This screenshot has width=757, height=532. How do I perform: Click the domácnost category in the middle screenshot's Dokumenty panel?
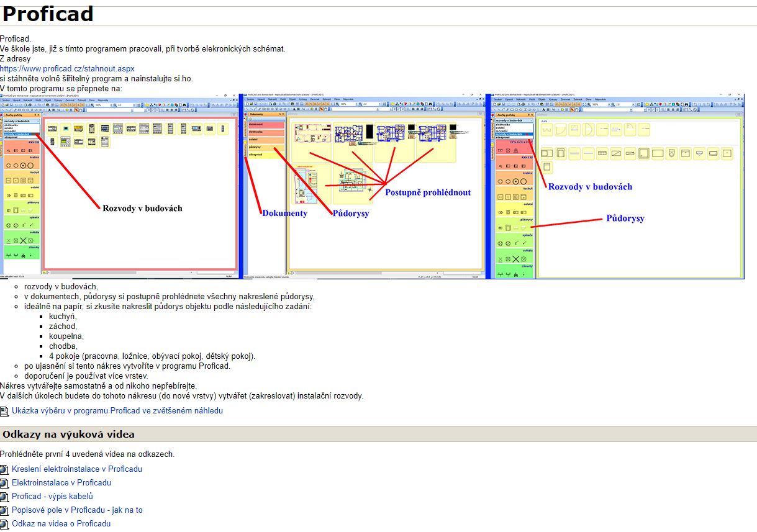(x=266, y=124)
